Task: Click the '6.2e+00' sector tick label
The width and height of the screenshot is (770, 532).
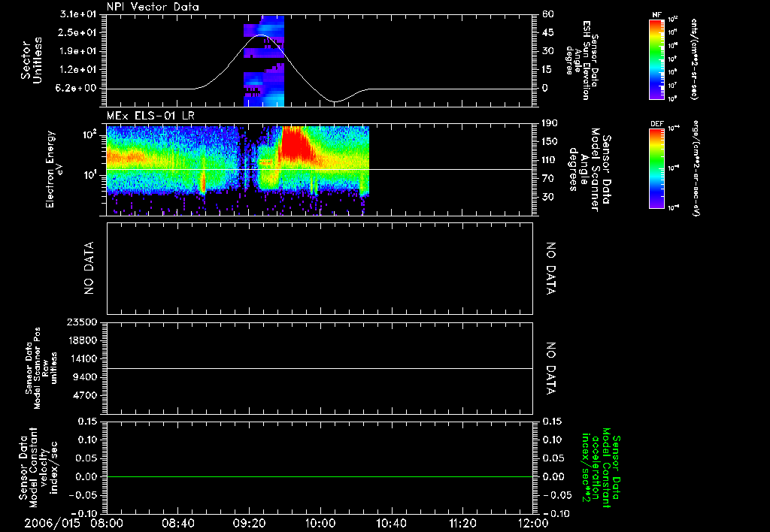Action: tap(77, 88)
